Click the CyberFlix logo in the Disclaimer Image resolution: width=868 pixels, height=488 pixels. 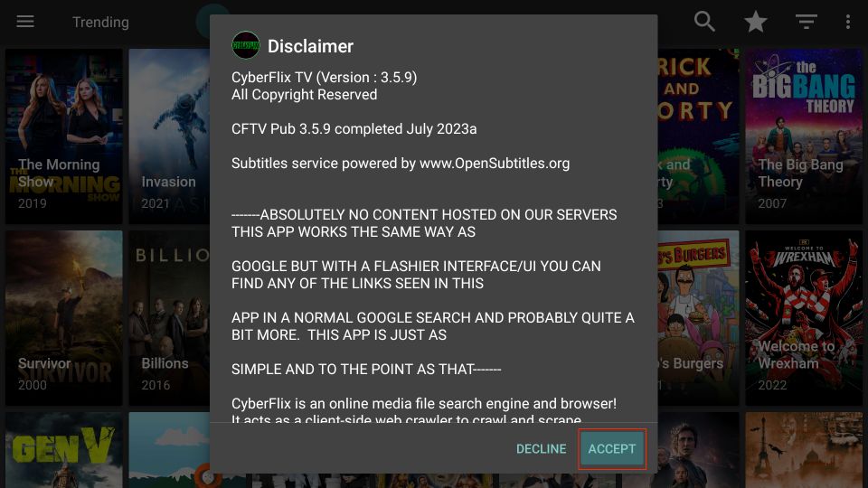click(246, 46)
